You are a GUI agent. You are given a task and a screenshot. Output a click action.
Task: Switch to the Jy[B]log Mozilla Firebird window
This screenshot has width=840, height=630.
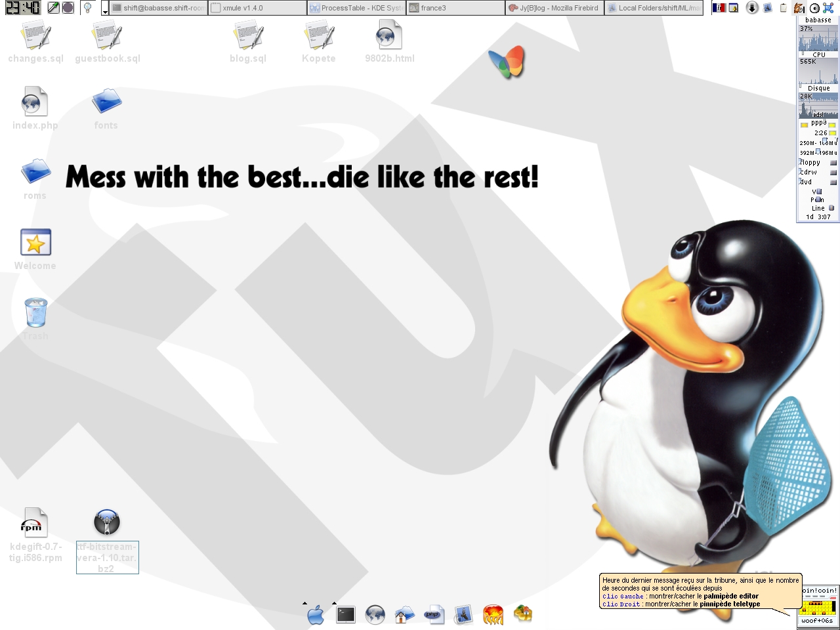[555, 8]
